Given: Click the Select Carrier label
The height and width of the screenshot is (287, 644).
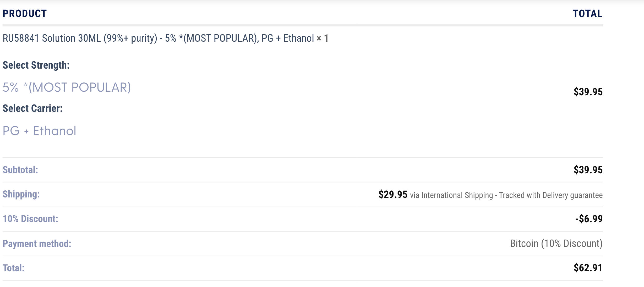Looking at the screenshot, I should point(32,108).
